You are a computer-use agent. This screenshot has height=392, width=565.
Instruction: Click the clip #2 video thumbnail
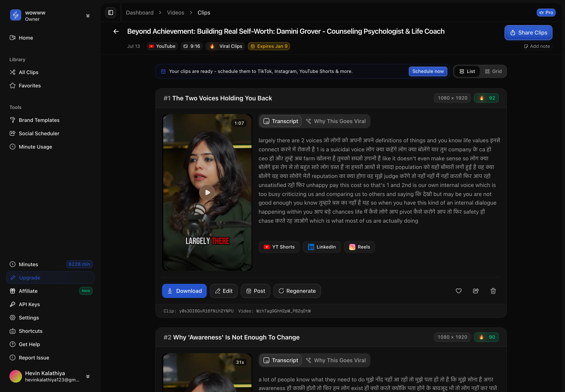point(207,373)
